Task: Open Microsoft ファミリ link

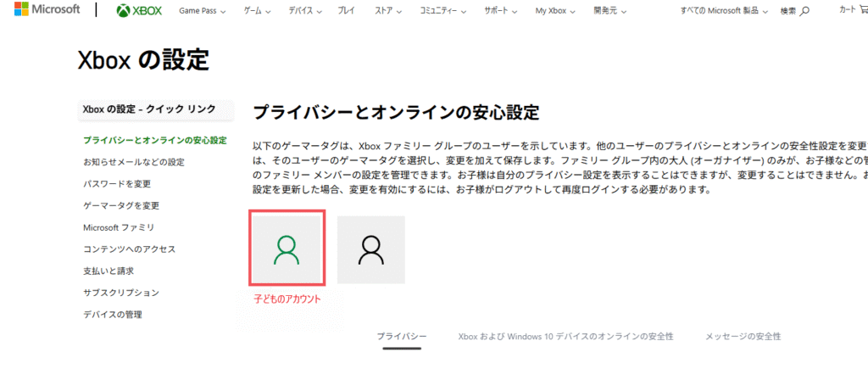Action: pyautogui.click(x=119, y=227)
